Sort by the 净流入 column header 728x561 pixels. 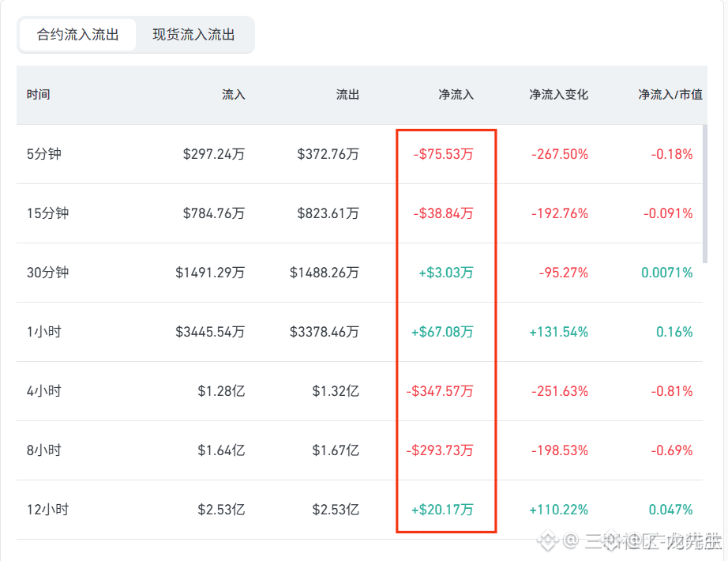click(456, 94)
